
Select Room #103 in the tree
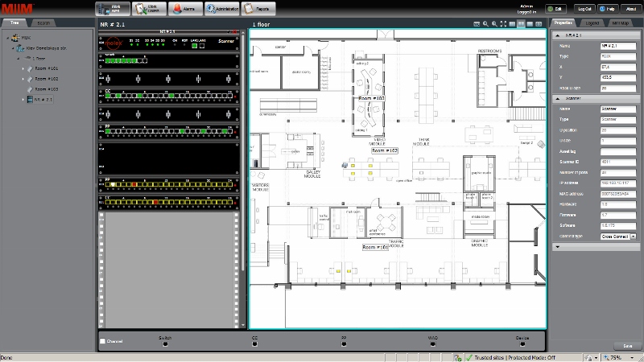tap(47, 89)
